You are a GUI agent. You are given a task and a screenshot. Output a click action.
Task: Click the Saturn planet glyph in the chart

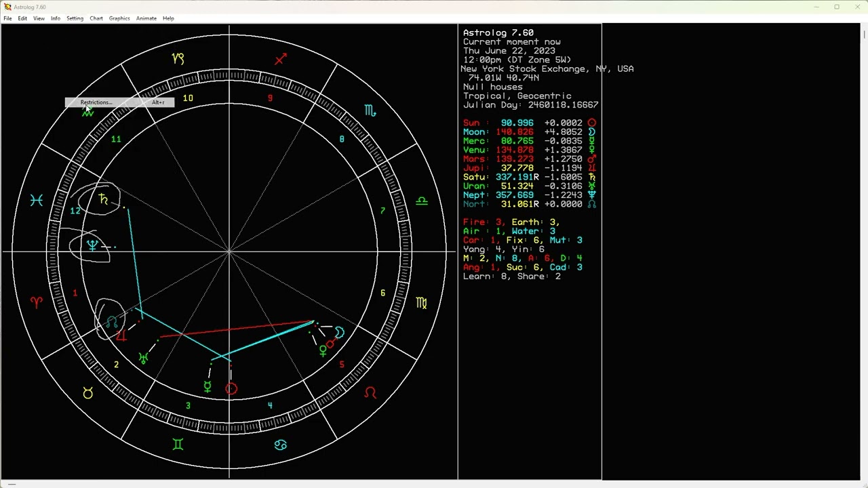103,199
